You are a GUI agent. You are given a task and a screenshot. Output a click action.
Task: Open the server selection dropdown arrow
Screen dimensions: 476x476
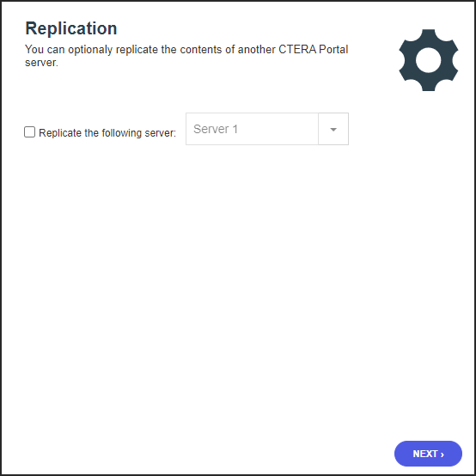pyautogui.click(x=333, y=129)
